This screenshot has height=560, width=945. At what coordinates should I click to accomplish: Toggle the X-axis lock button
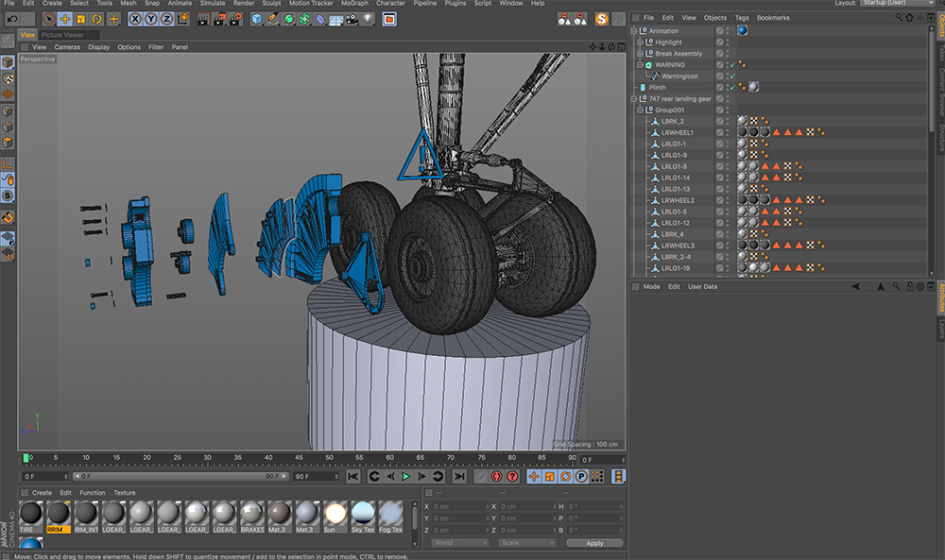point(136,19)
